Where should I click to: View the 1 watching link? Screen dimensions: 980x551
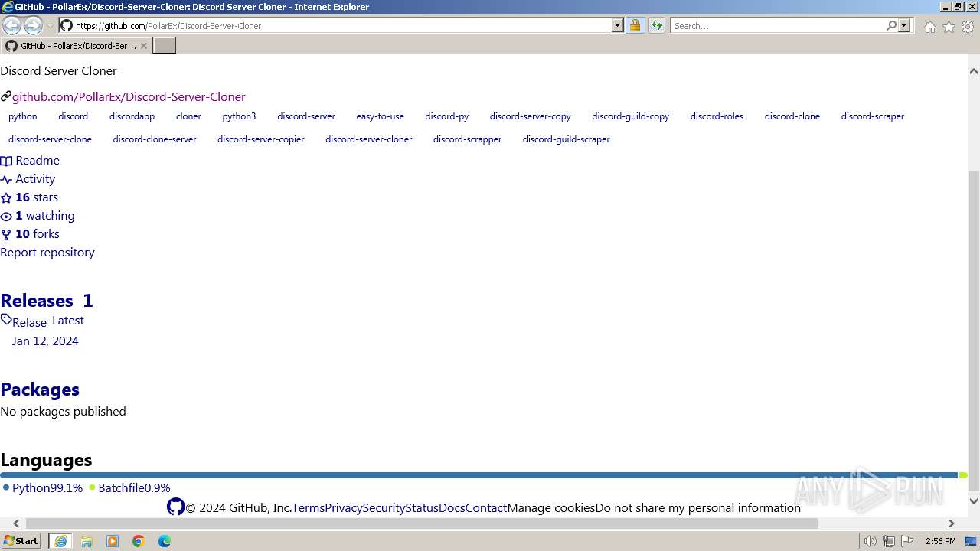(x=38, y=216)
